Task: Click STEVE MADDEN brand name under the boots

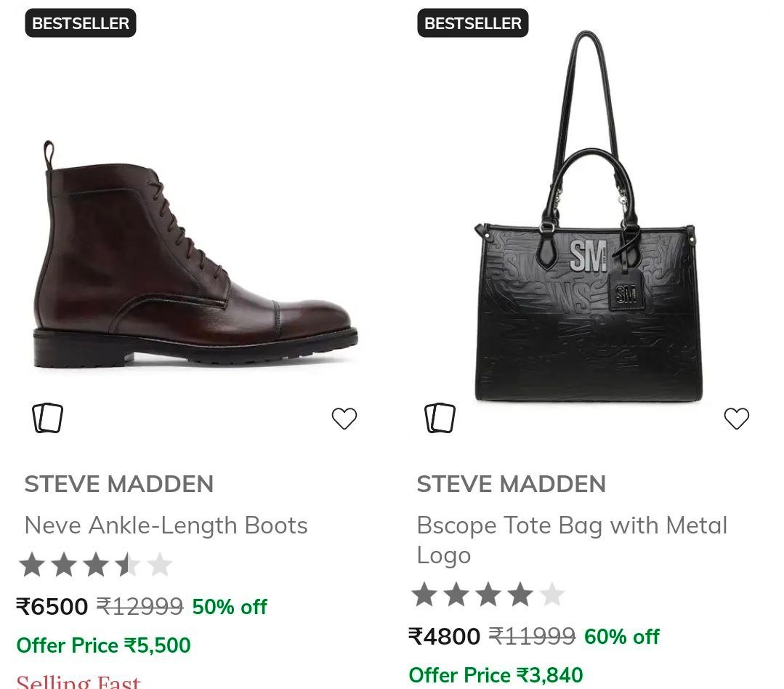Action: (x=119, y=483)
